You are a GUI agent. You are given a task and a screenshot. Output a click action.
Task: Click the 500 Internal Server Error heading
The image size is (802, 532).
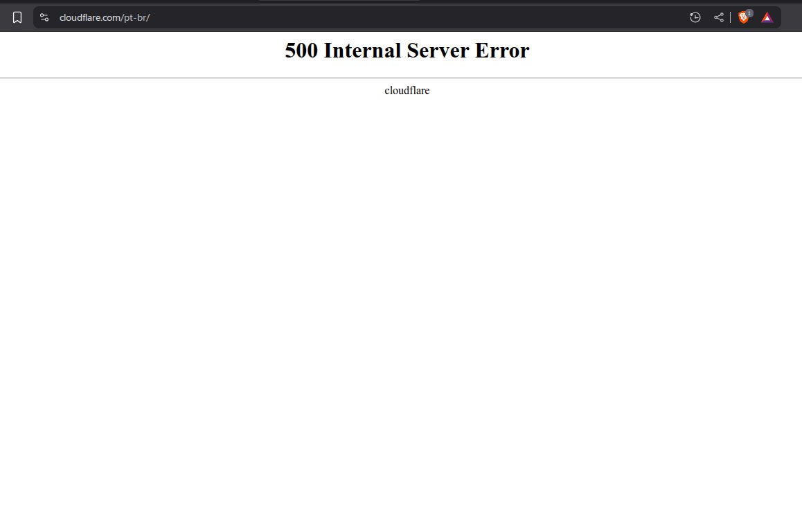click(407, 50)
